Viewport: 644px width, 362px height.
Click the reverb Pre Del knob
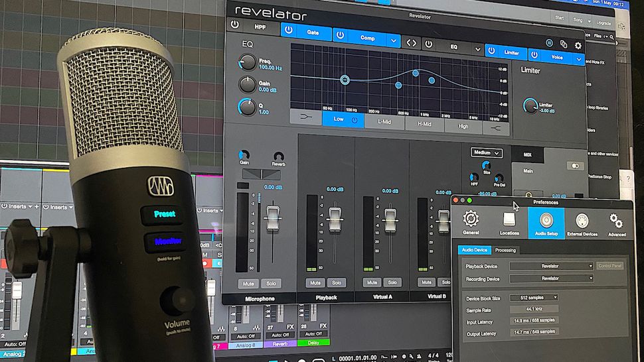[x=499, y=178]
